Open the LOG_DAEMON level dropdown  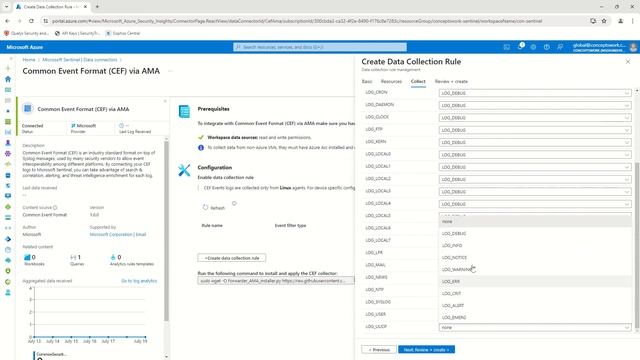pos(535,105)
